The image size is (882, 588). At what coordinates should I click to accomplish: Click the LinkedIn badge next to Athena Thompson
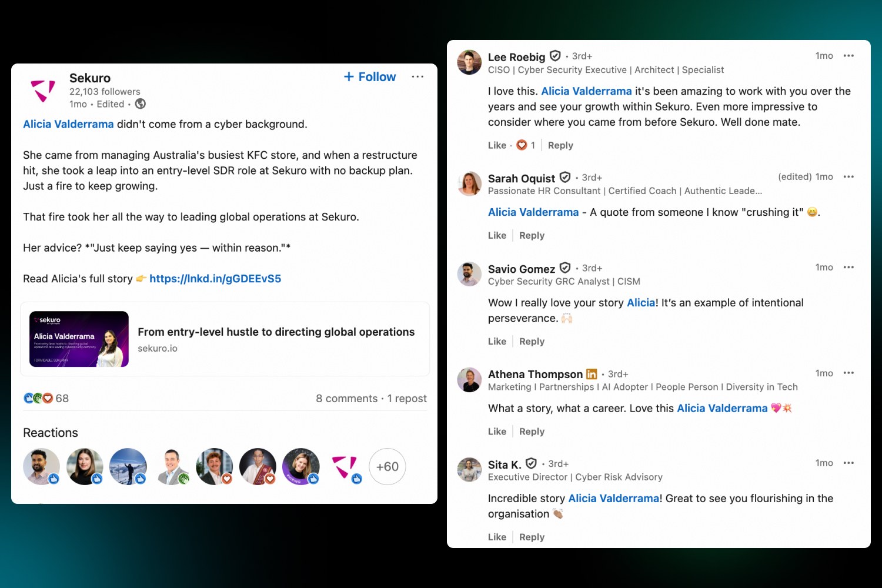[592, 374]
